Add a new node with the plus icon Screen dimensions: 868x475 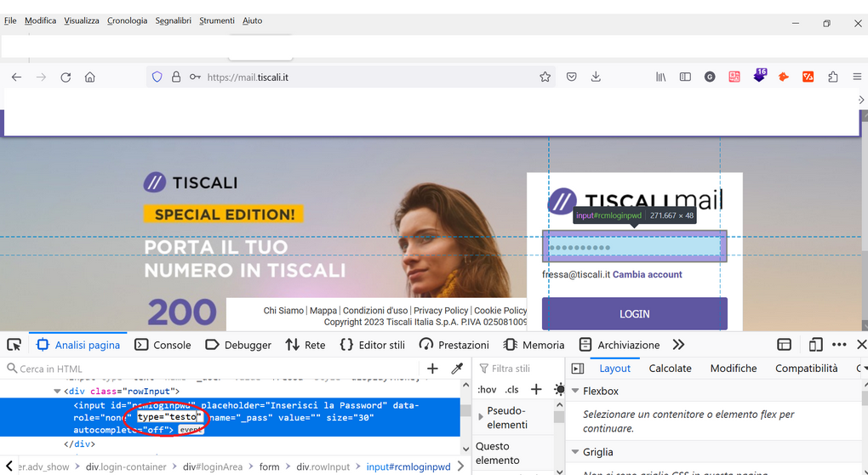pyautogui.click(x=432, y=368)
